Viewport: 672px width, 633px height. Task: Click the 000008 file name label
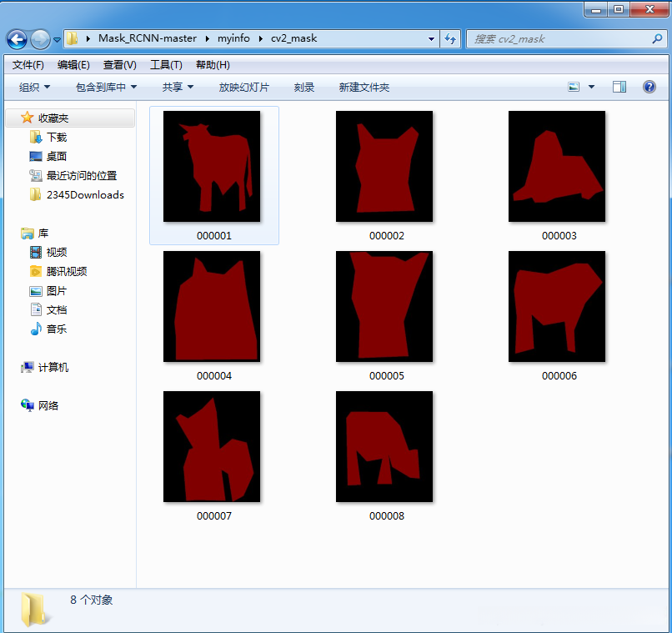387,516
